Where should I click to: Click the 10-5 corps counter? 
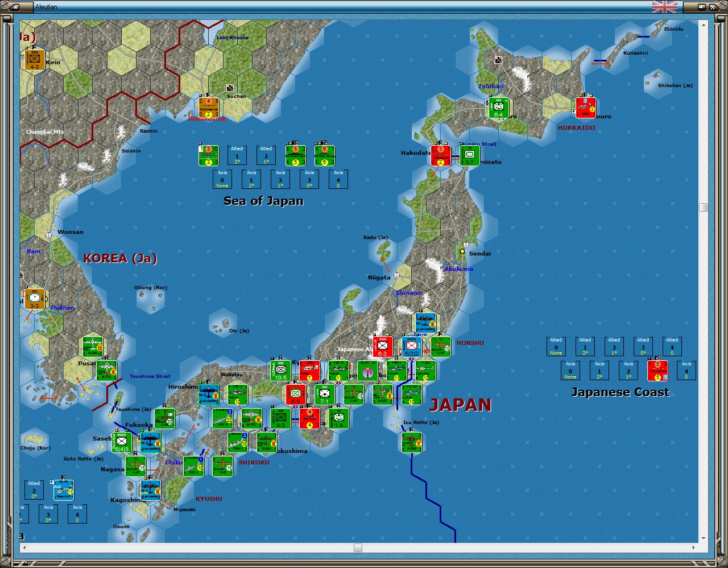280,371
